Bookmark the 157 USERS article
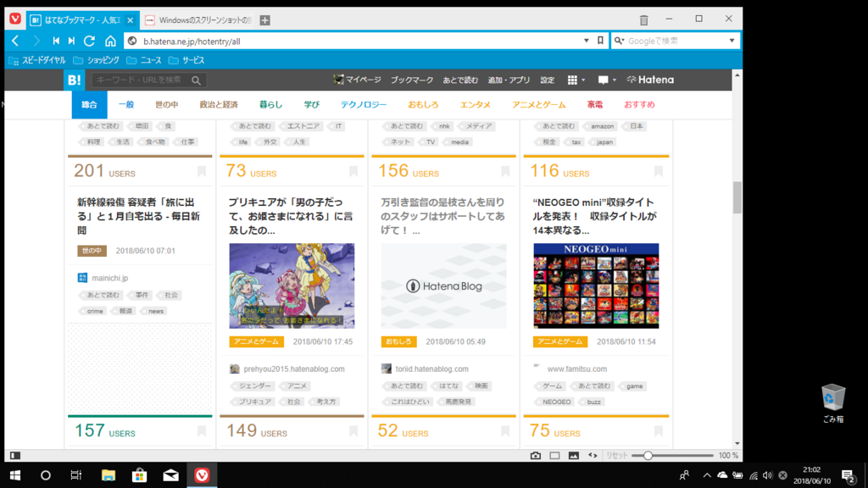Image resolution: width=868 pixels, height=488 pixels. pos(202,431)
